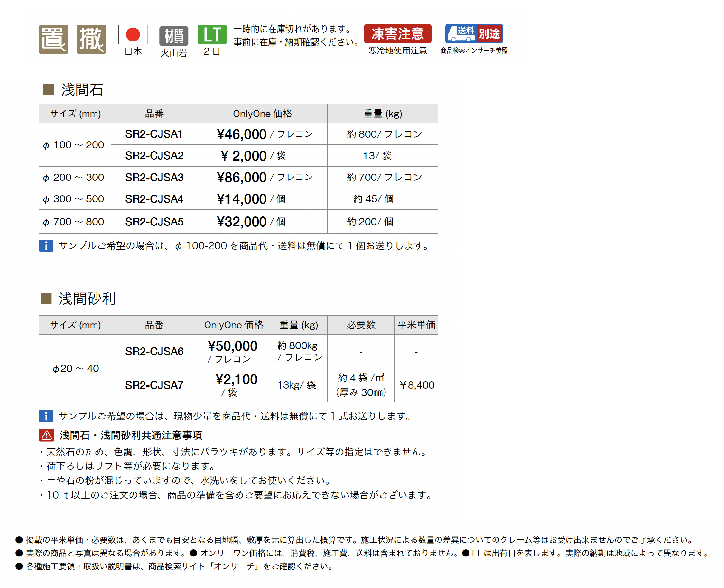Click the 置 installation-type icon
The image size is (724, 588).
click(53, 39)
